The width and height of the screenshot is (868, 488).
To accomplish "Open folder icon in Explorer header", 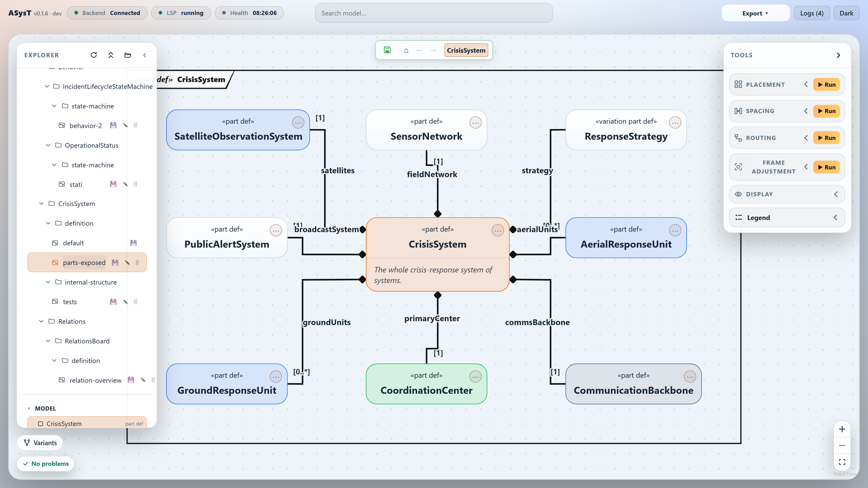I will (128, 55).
